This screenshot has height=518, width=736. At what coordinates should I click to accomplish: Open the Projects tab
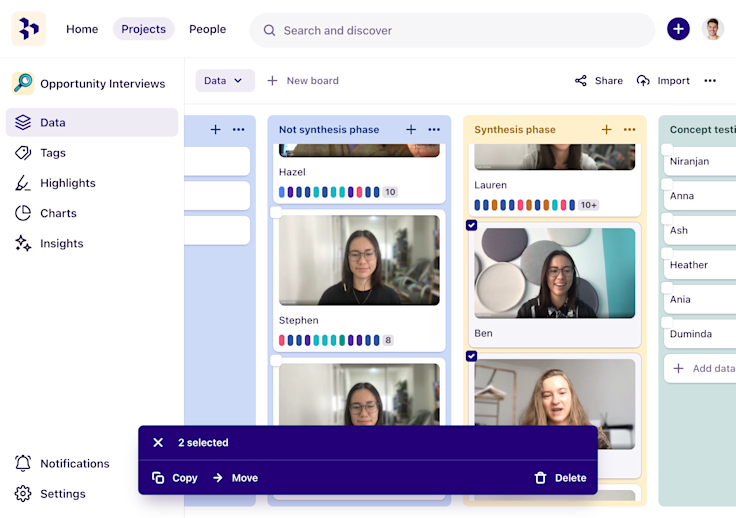pyautogui.click(x=144, y=29)
